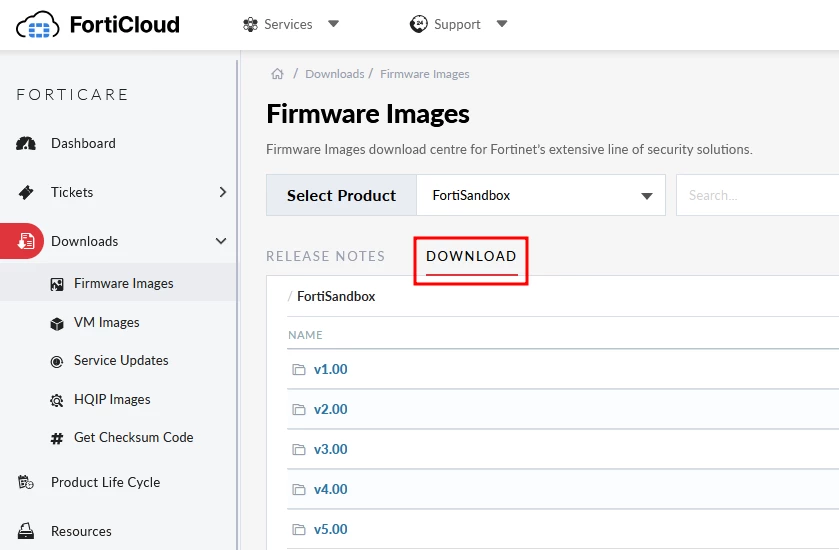
Task: Click the Firmware Images picture icon
Action: point(57,284)
